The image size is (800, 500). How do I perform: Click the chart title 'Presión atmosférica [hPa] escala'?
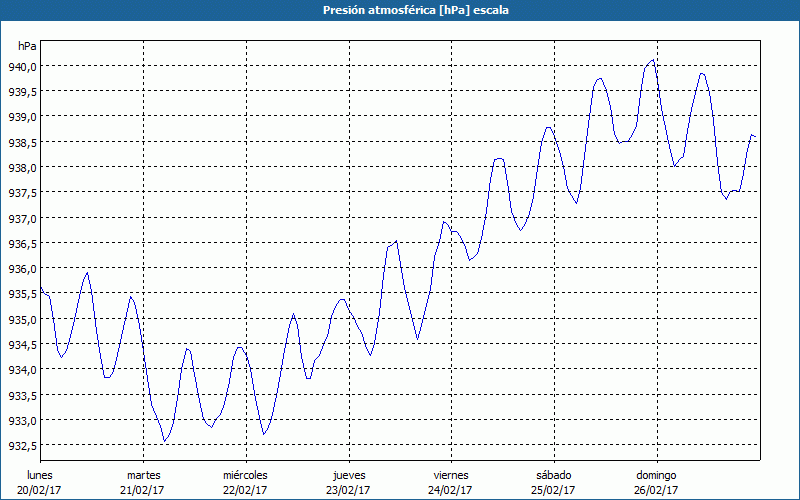pos(400,10)
